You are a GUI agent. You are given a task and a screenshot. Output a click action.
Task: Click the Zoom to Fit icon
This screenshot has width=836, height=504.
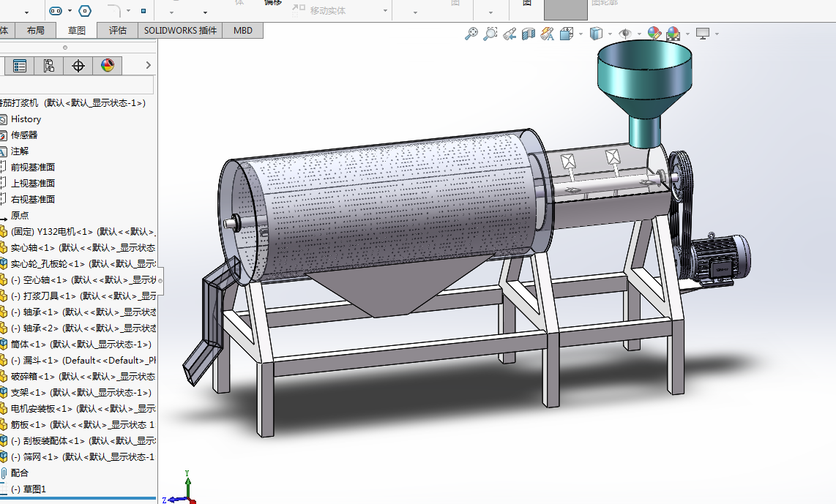[x=471, y=34]
